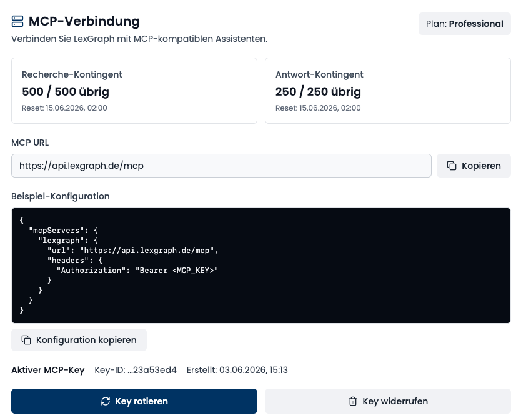The image size is (521, 420).
Task: Click the "Verbinden Sie LexGraph" description text
Action: 139,39
